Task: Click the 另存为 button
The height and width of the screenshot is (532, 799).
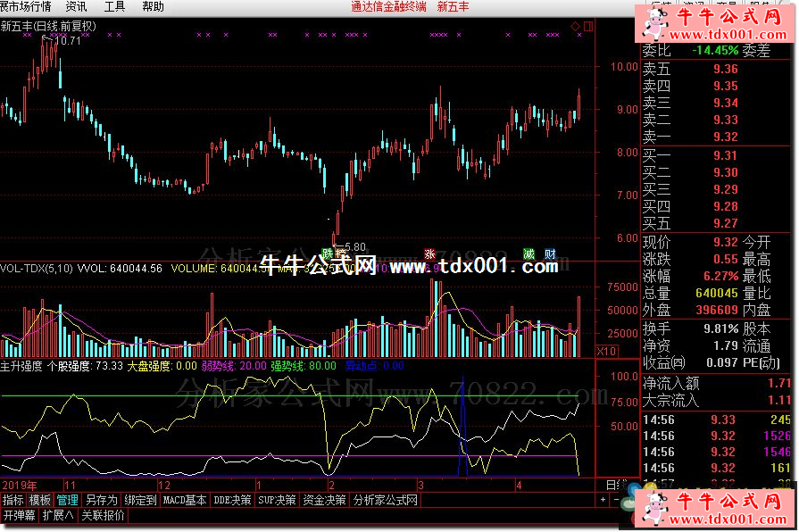Action: [x=102, y=501]
